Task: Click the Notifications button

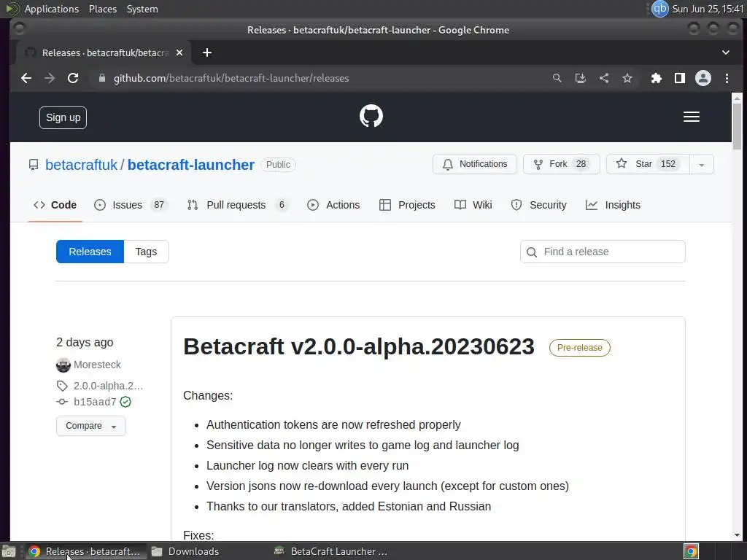Action: (x=474, y=164)
